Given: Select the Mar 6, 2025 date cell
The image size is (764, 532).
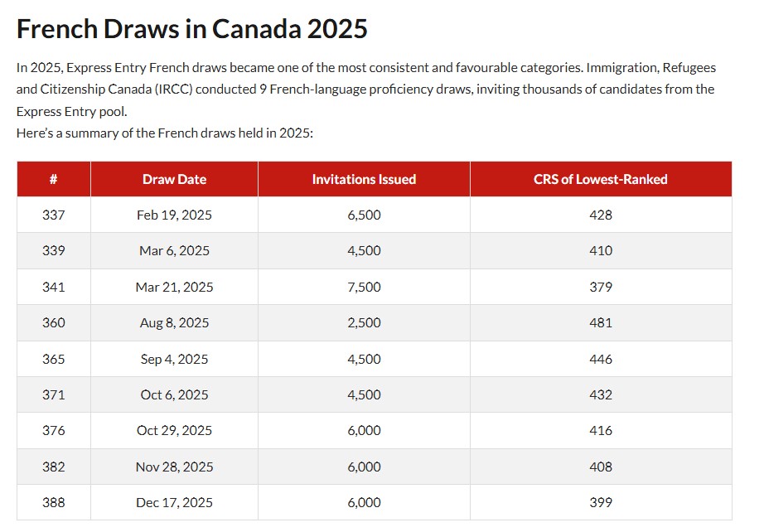Looking at the screenshot, I should click(174, 251).
